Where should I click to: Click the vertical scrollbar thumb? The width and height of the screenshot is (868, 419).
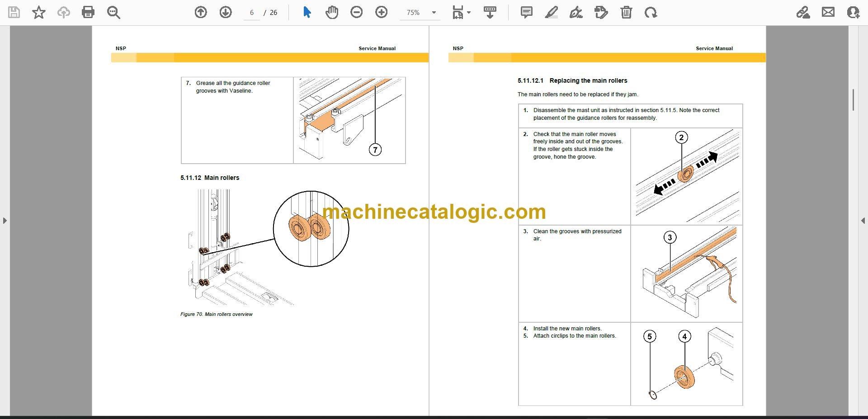click(853, 100)
